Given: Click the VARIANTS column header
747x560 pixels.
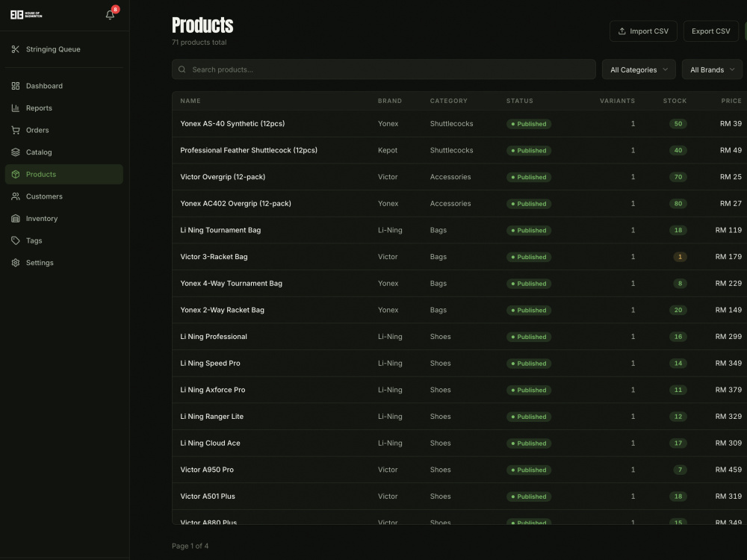Looking at the screenshot, I should pyautogui.click(x=618, y=101).
